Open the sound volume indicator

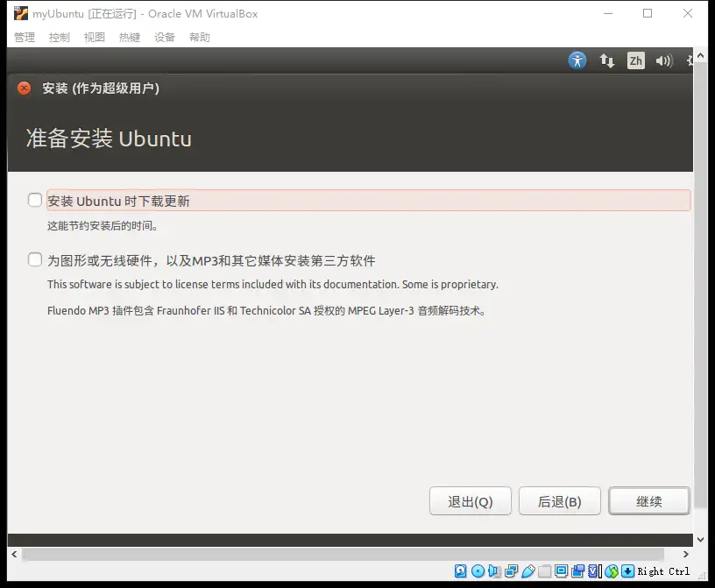click(663, 60)
